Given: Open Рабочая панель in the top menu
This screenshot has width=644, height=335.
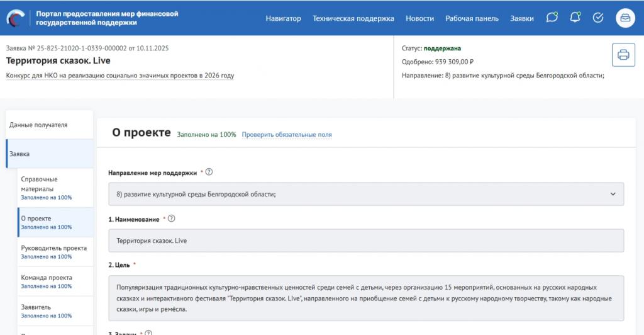Looking at the screenshot, I should pyautogui.click(x=472, y=18).
